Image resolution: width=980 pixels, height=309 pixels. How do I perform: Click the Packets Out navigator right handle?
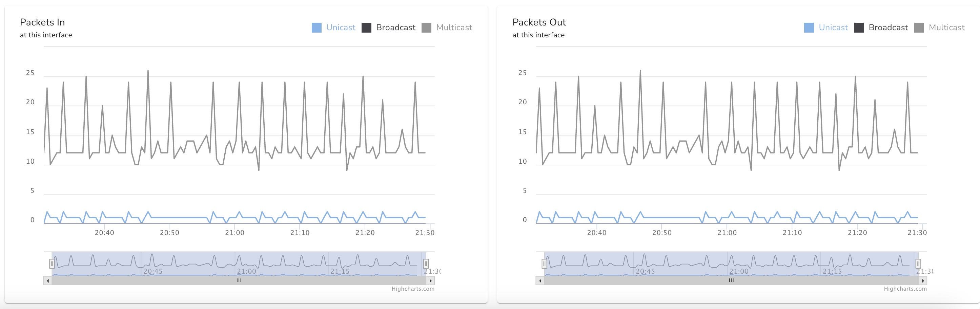click(x=918, y=263)
